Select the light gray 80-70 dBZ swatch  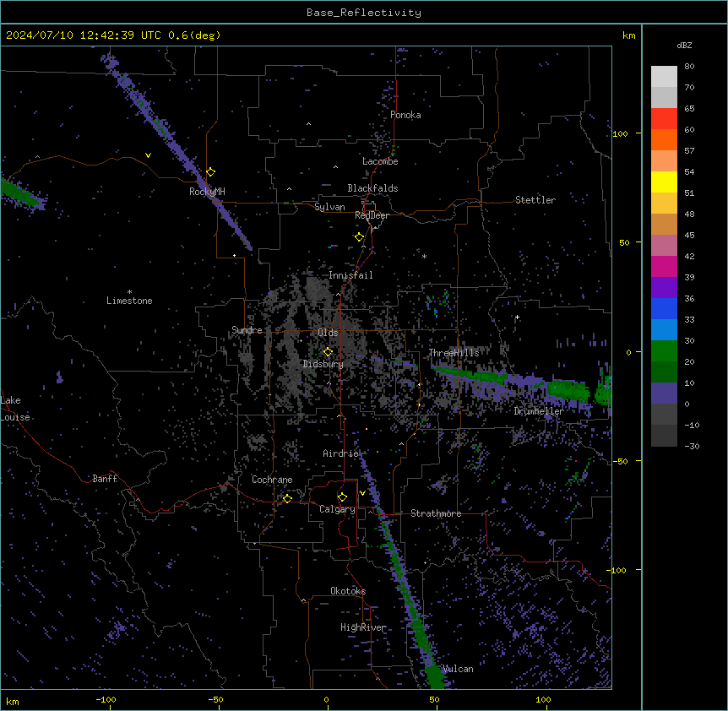point(664,77)
